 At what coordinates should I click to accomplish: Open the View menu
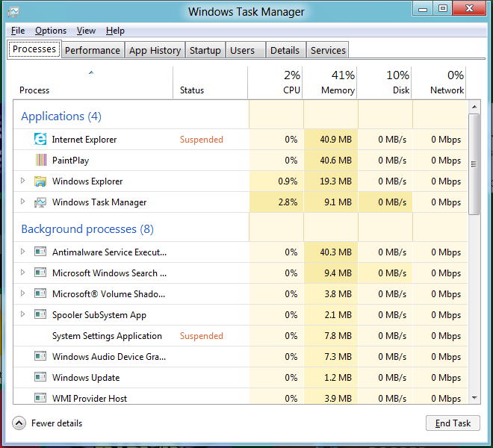pyautogui.click(x=86, y=31)
